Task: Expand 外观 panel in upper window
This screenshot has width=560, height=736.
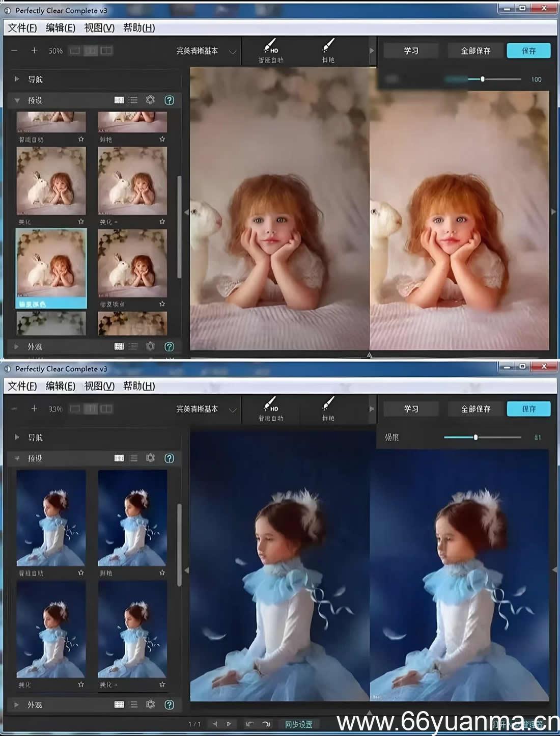Action: coord(17,346)
